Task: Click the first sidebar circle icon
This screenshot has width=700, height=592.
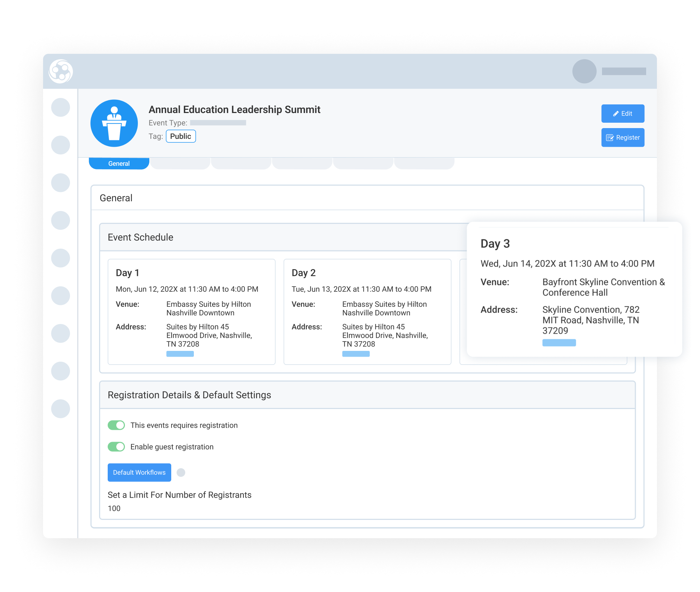Action: 60,107
